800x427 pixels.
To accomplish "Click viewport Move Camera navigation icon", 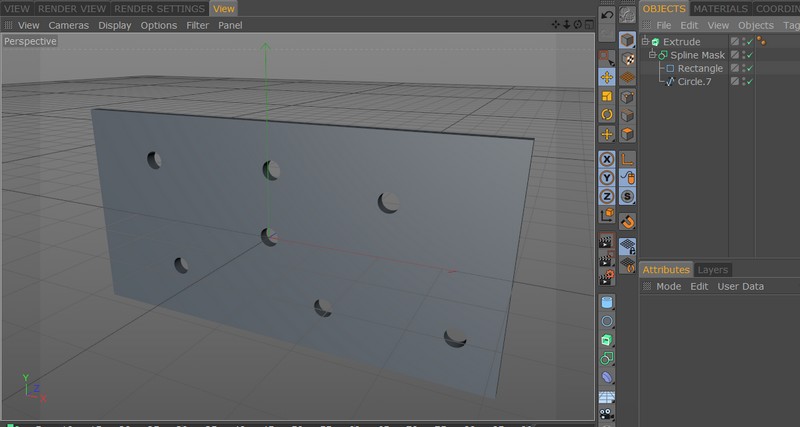I will pos(556,24).
